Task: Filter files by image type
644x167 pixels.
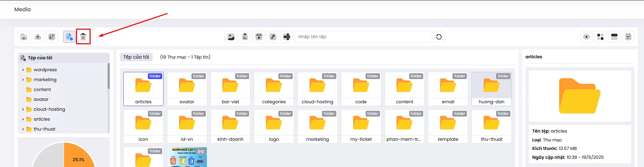Action: click(231, 37)
